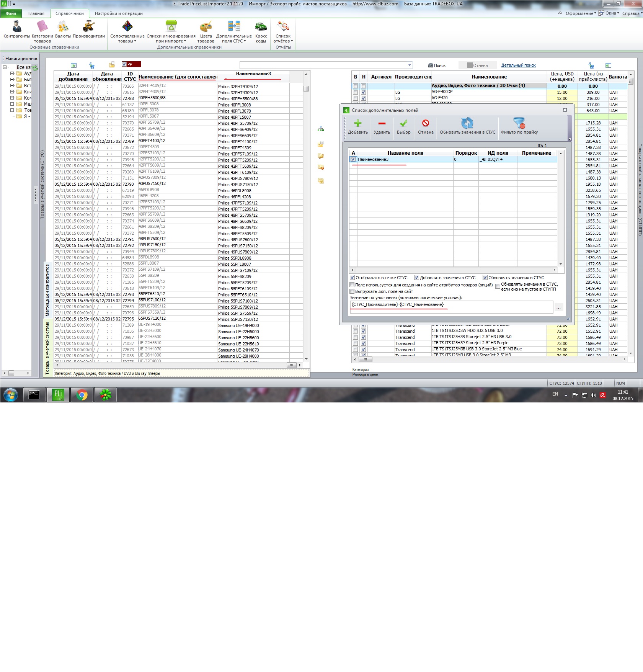
Task: Click Выбор green checkmark in the dialog
Action: pyautogui.click(x=403, y=127)
